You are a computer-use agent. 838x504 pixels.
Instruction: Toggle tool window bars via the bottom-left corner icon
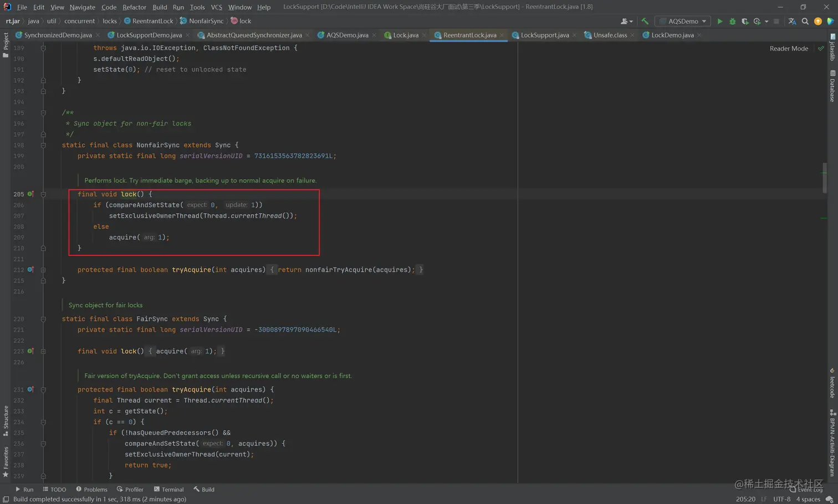click(x=6, y=499)
